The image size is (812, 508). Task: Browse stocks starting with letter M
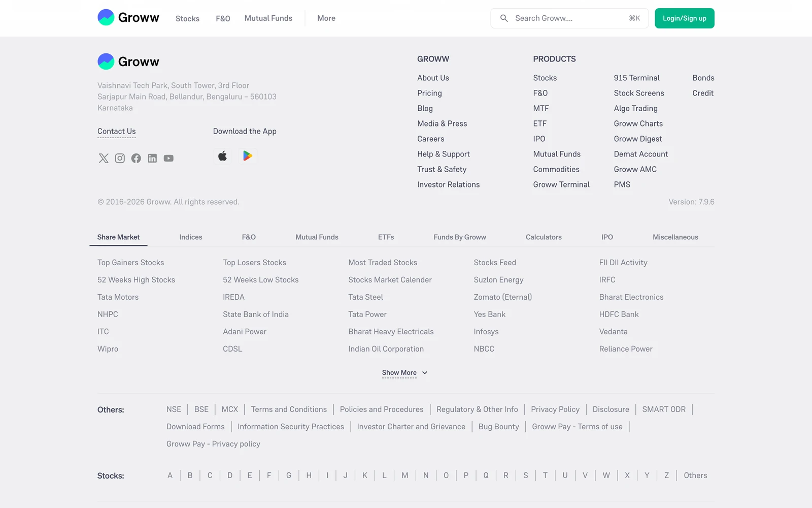404,475
